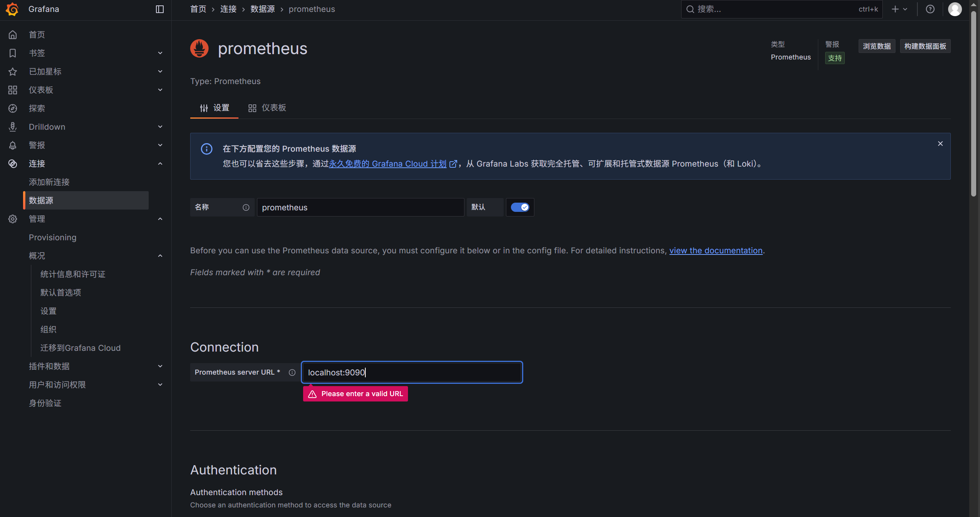
Task: Open the Home icon in the sidebar
Action: (x=13, y=35)
